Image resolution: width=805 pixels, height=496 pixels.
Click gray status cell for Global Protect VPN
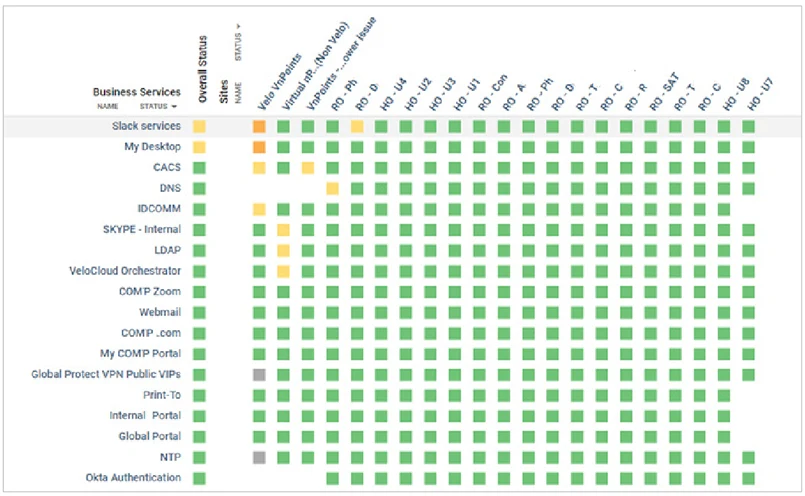click(259, 374)
